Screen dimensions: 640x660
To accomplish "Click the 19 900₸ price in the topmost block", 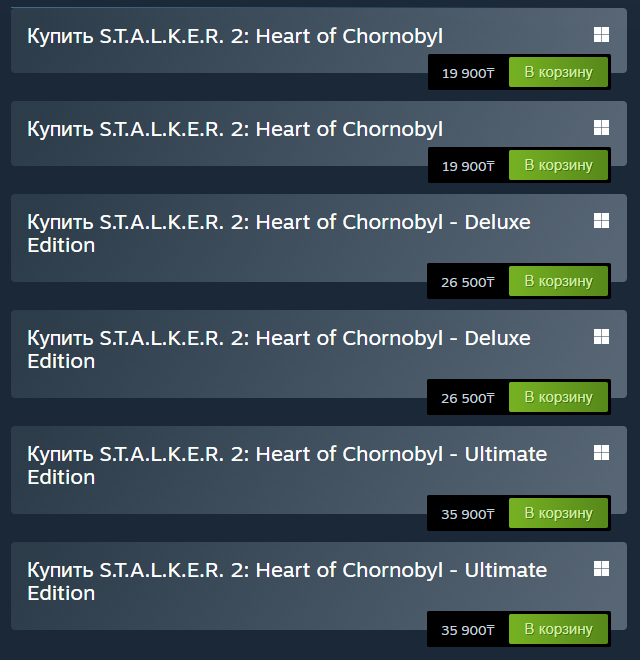I will click(468, 73).
